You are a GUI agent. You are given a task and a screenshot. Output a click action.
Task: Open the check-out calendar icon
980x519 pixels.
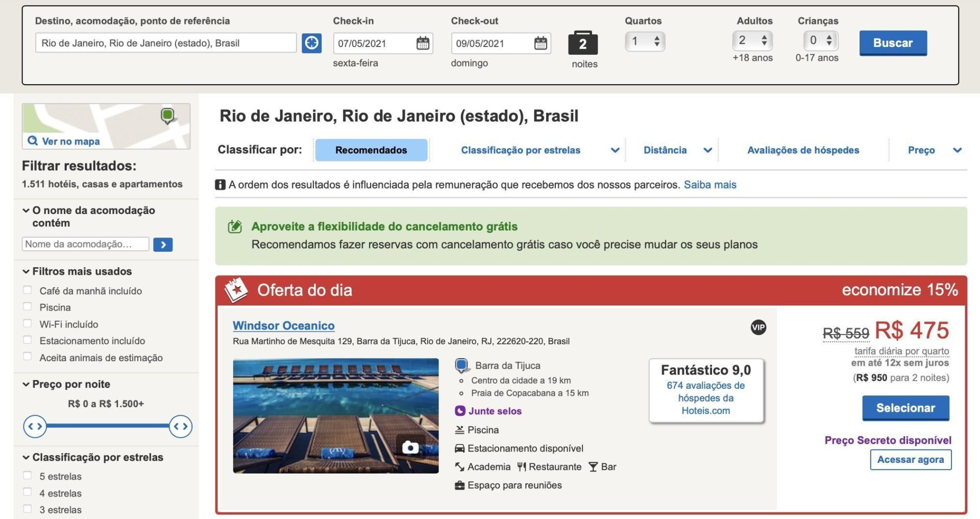click(x=541, y=43)
